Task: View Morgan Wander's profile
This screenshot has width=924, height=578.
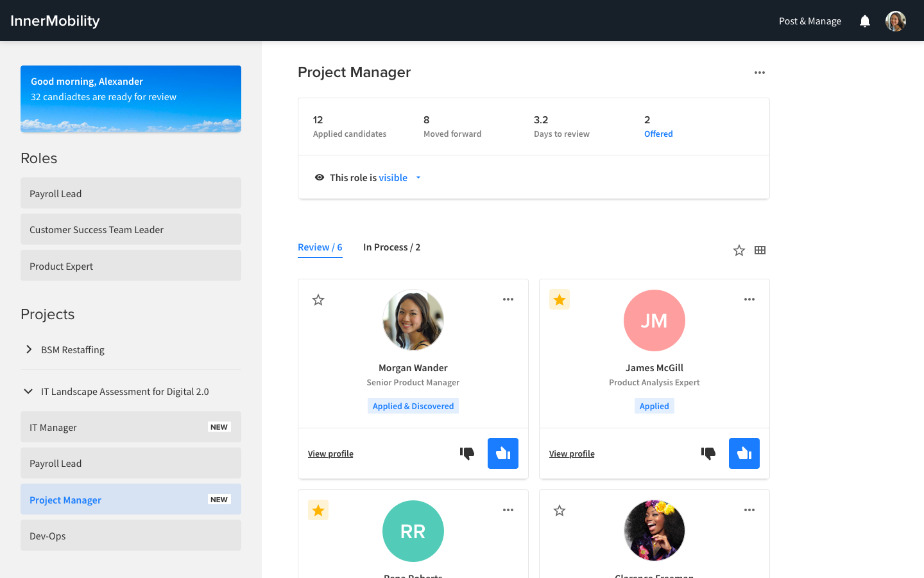Action: [x=330, y=453]
